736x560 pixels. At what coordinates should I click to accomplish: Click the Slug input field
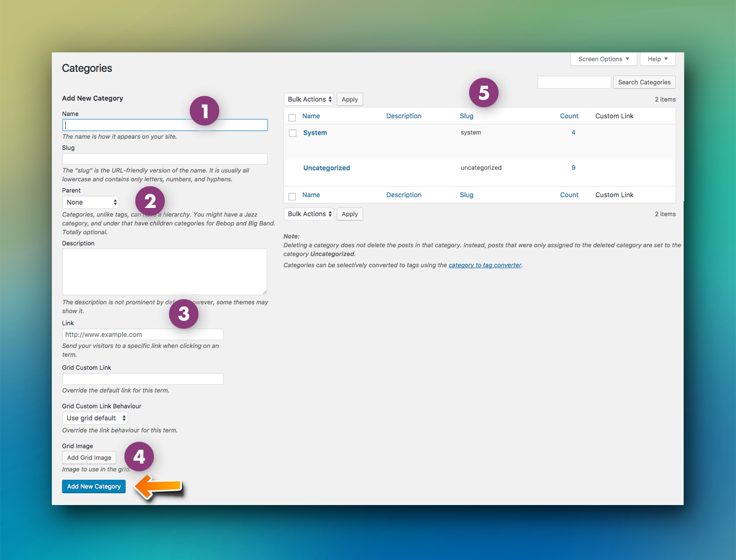[x=165, y=159]
